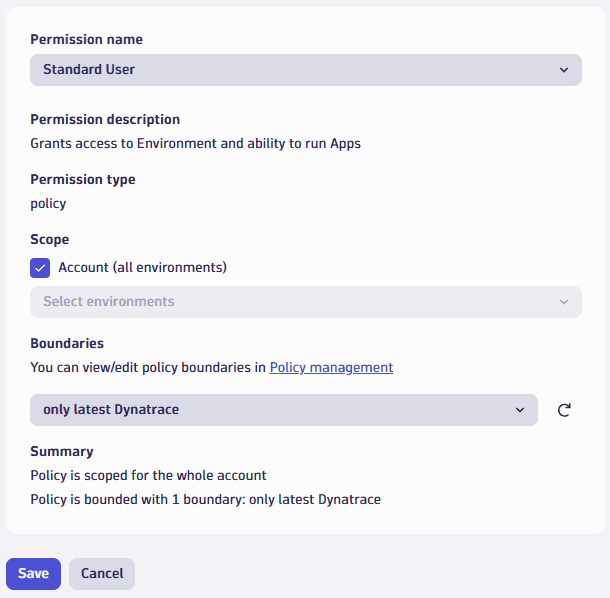
Task: Click the checkmark icon beside Account
Action: tap(40, 268)
